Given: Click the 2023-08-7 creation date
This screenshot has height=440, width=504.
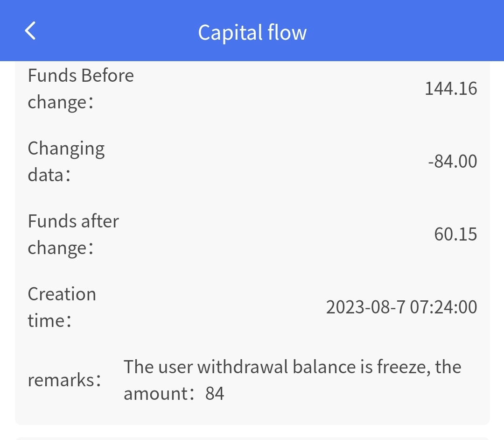Looking at the screenshot, I should pos(365,307).
